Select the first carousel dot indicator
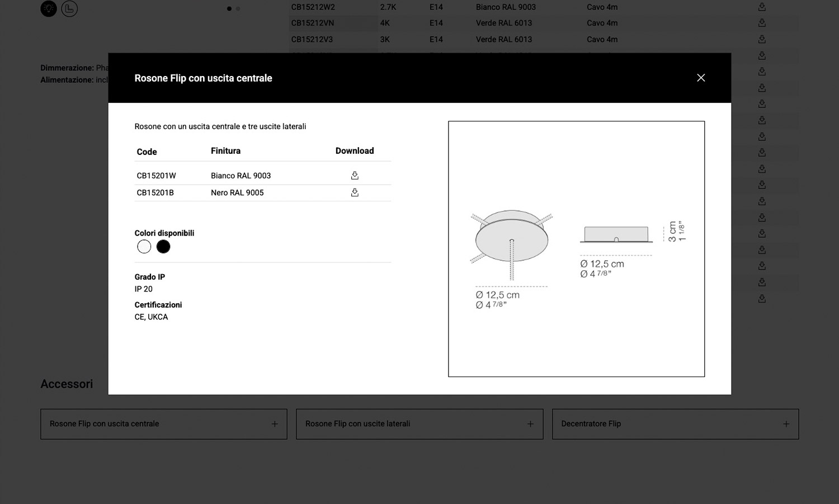The height and width of the screenshot is (504, 839). coord(229,8)
